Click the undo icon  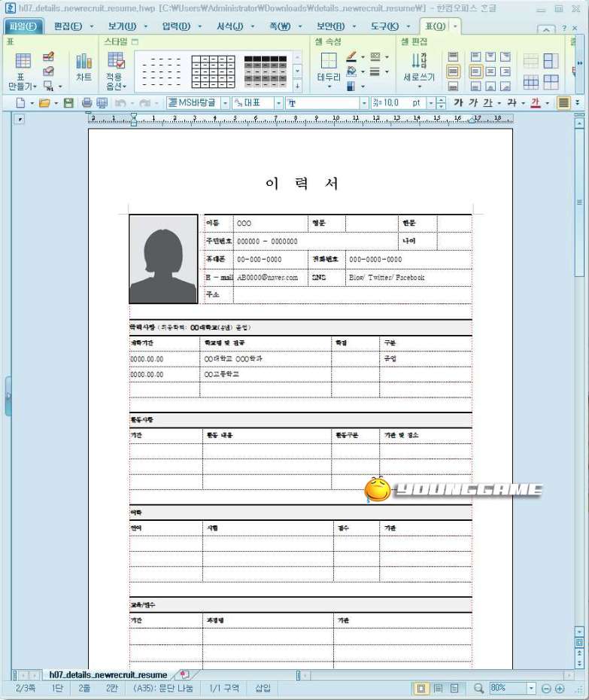pyautogui.click(x=120, y=103)
